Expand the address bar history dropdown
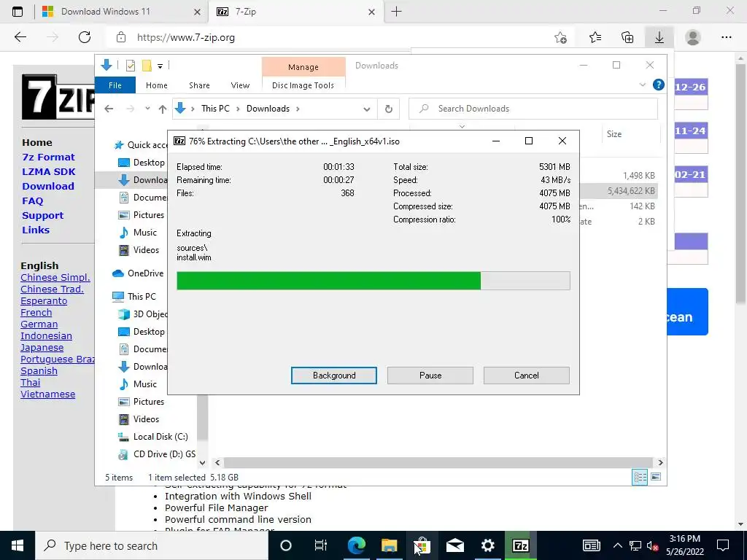747x560 pixels. tap(366, 109)
